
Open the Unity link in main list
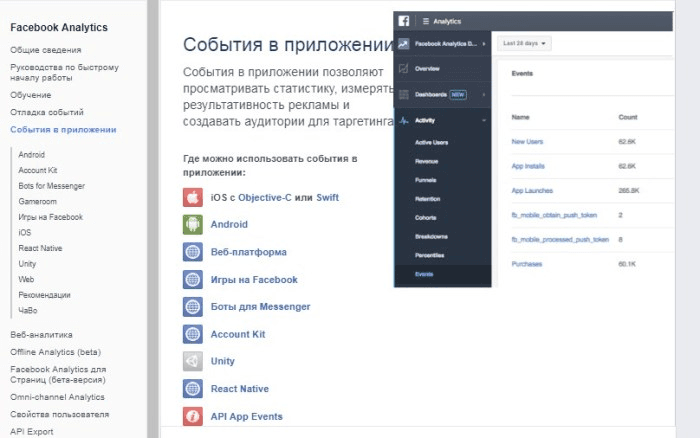(x=222, y=361)
